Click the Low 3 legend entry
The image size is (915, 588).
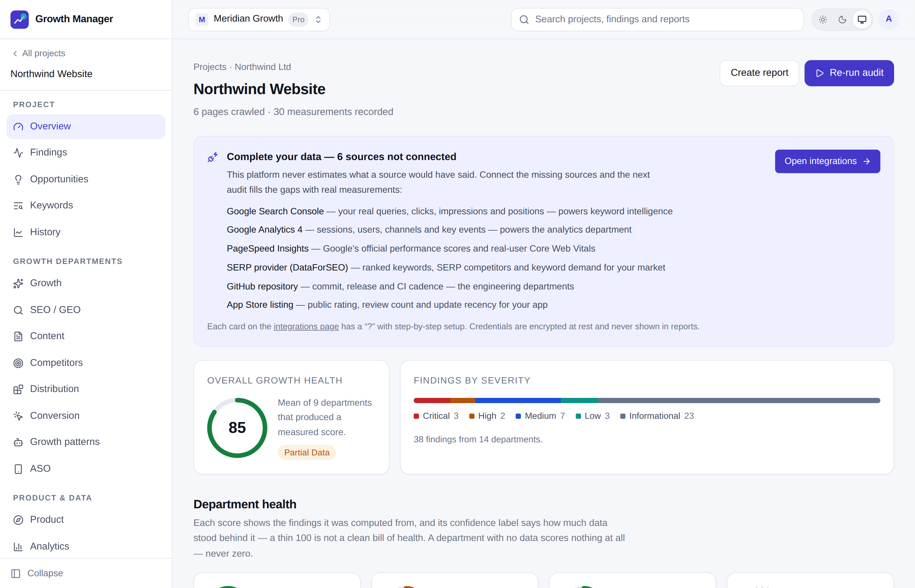pyautogui.click(x=592, y=416)
